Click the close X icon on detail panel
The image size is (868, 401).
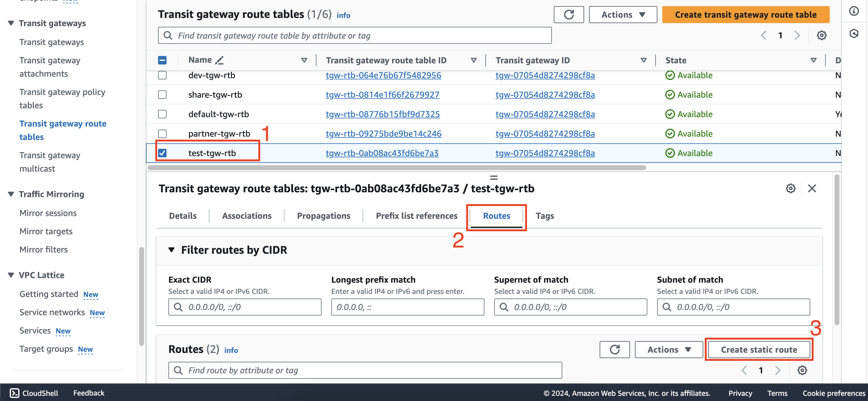pos(813,188)
